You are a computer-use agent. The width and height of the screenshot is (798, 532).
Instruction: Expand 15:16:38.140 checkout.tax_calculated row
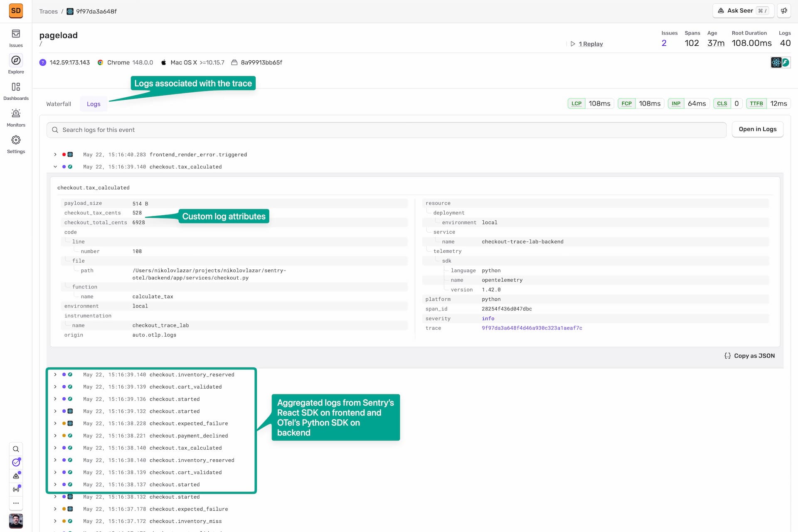click(55, 448)
